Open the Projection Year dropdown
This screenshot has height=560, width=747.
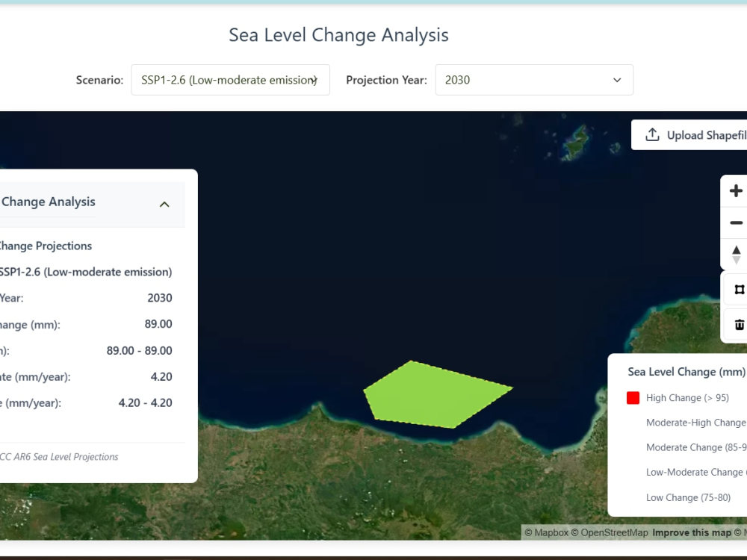point(534,80)
